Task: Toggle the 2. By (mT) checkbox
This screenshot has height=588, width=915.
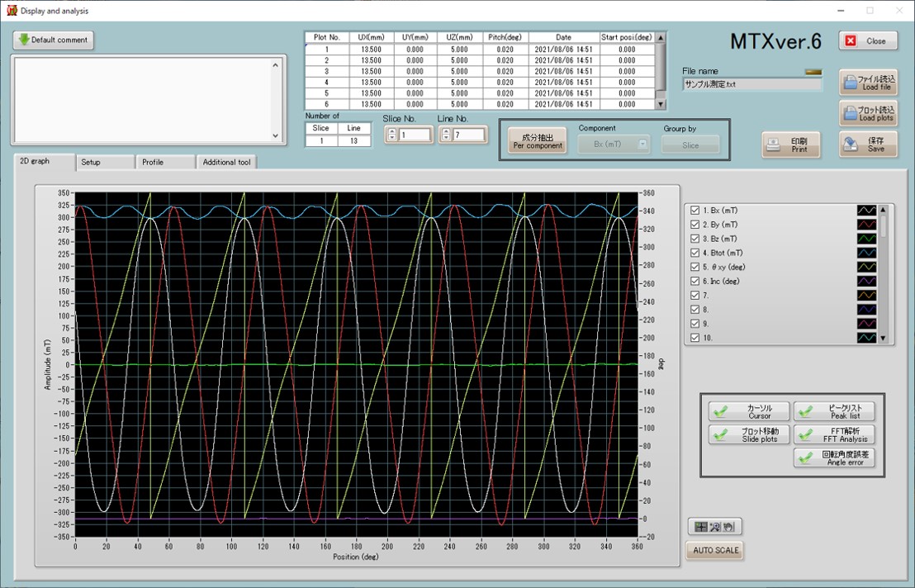Action: click(695, 224)
